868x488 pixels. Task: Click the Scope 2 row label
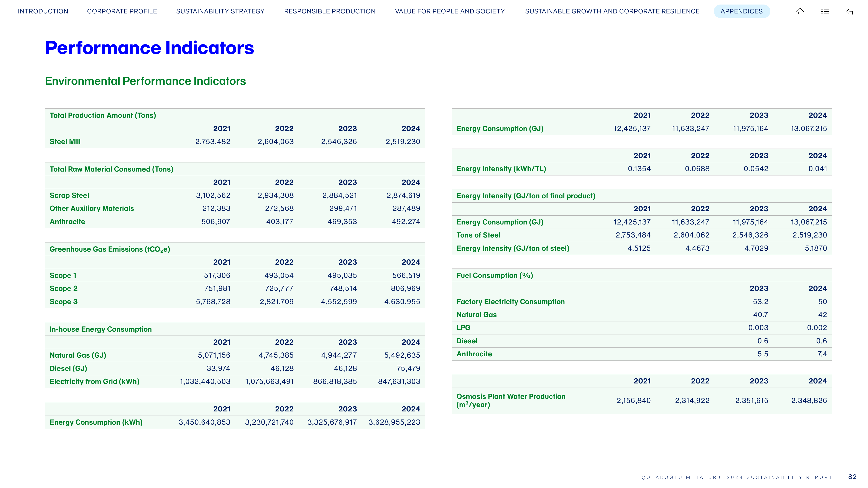pos(64,289)
